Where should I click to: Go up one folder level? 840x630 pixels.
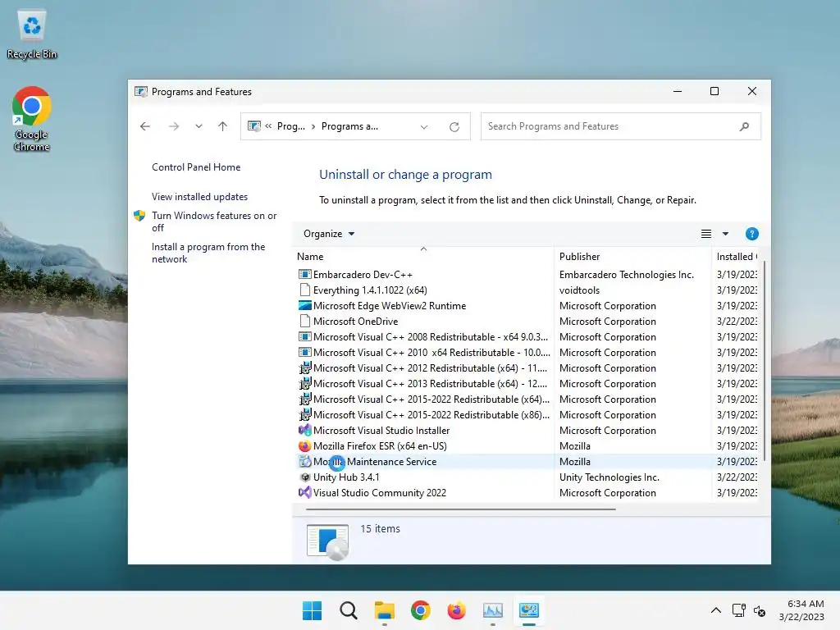pyautogui.click(x=223, y=126)
